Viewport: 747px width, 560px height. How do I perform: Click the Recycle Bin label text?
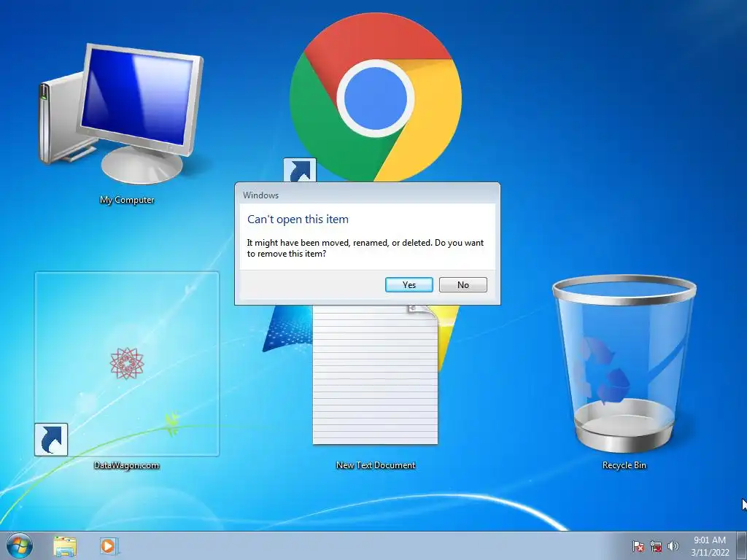coord(624,465)
